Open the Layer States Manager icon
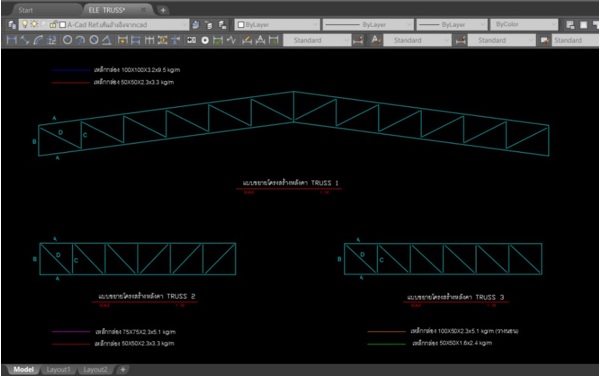Image resolution: width=599 pixels, height=376 pixels. [x=222, y=25]
